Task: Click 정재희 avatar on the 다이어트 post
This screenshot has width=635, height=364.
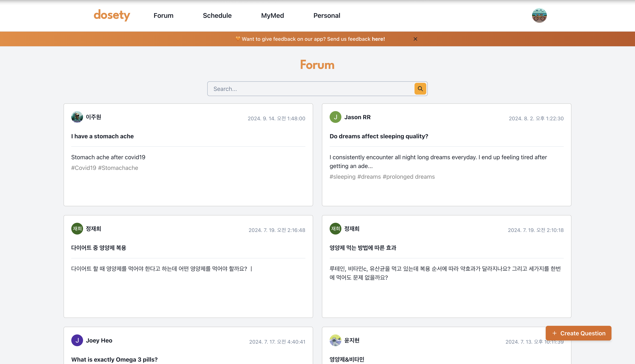Action: click(77, 229)
